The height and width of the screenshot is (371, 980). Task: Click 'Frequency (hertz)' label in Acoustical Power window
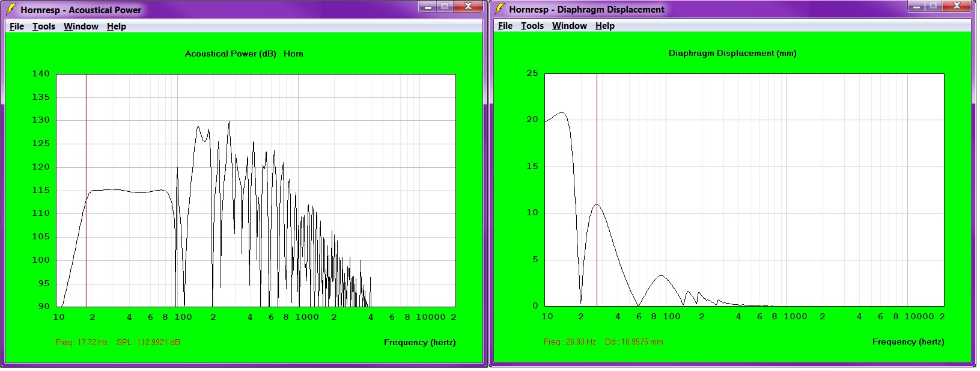tap(420, 342)
